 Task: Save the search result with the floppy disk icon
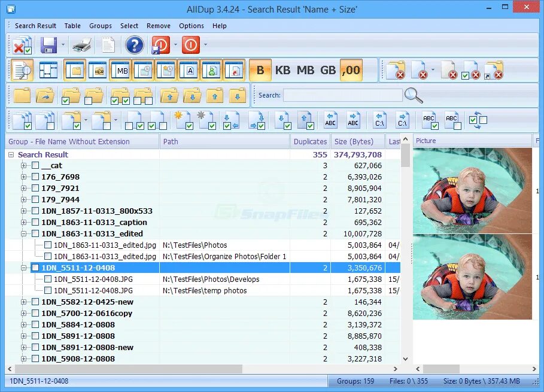coord(49,45)
